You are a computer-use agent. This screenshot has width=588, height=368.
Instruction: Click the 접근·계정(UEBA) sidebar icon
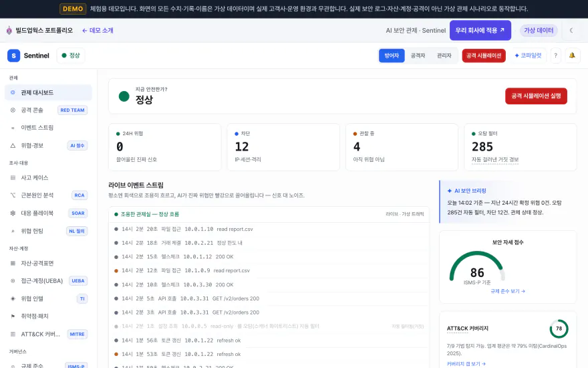tap(13, 281)
